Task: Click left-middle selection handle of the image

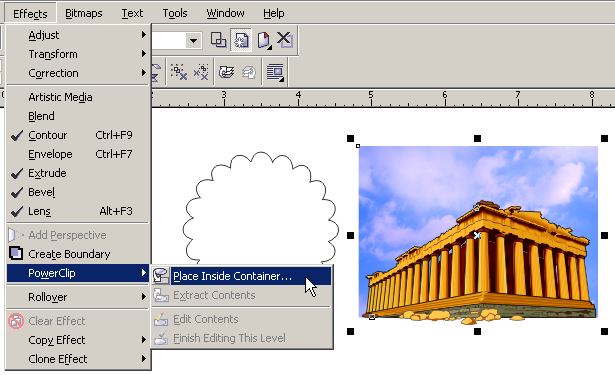Action: point(351,235)
